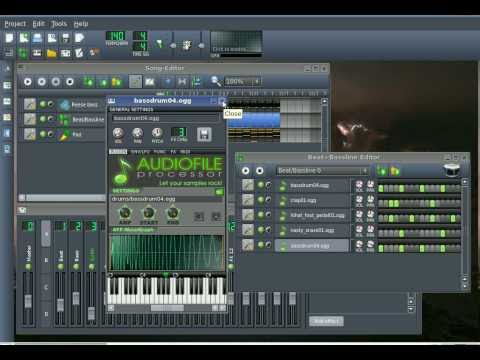Viewport: 480px width, 360px height.
Task: Mute the first bassdrum04.ogg beat track
Action: click(261, 185)
